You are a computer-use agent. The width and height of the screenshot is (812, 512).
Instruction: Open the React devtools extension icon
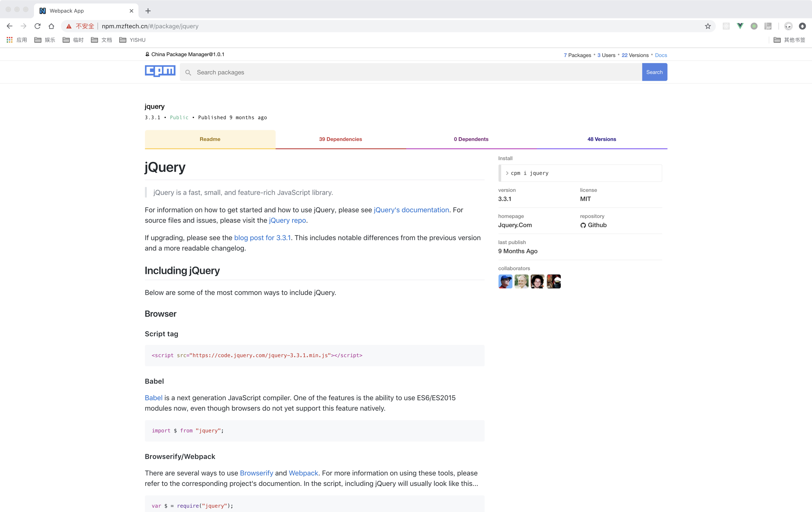[726, 26]
